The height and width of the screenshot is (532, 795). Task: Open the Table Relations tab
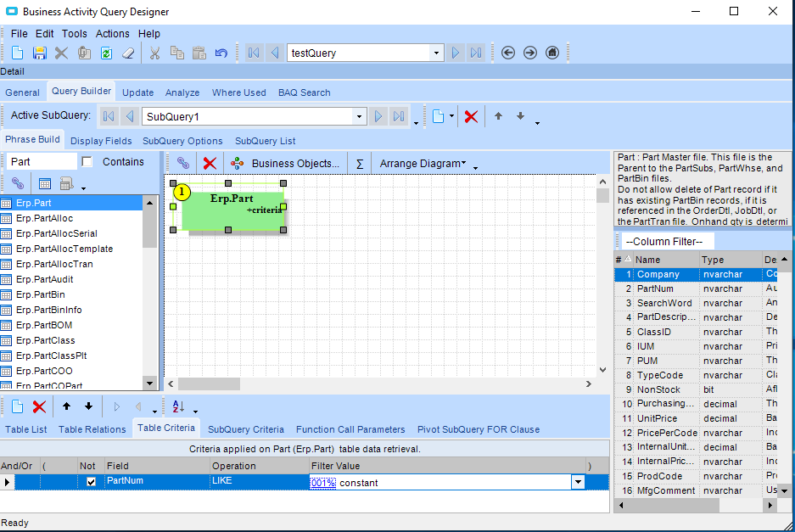point(92,429)
